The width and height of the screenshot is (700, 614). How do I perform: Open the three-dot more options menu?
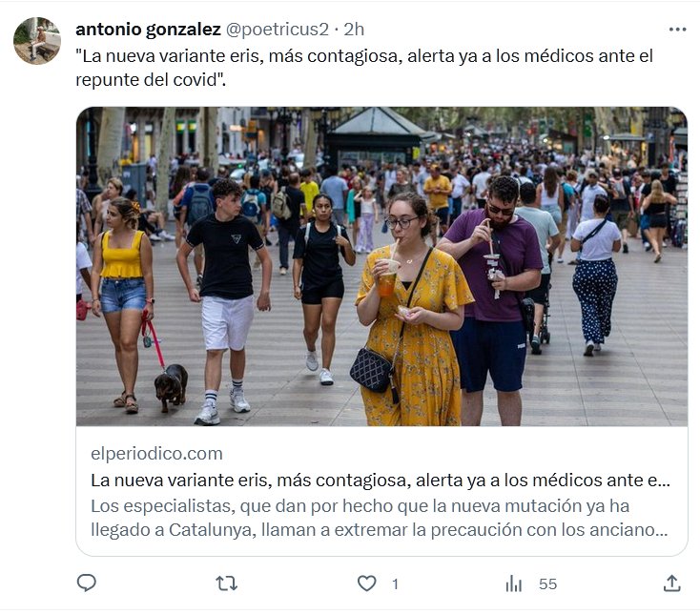tap(678, 30)
